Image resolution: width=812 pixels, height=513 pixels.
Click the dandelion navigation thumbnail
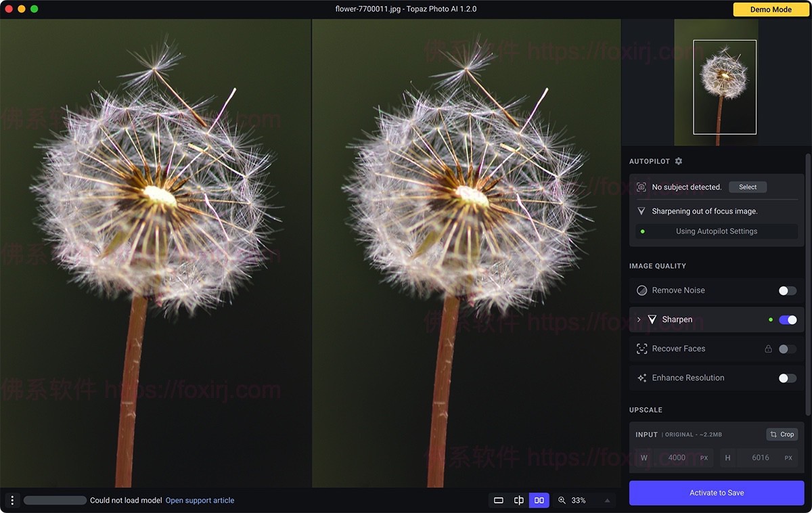click(x=724, y=87)
